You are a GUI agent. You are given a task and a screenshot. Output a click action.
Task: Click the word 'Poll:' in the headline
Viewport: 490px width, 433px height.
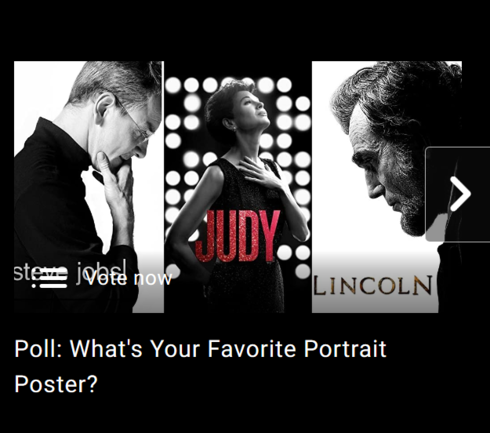(x=38, y=349)
